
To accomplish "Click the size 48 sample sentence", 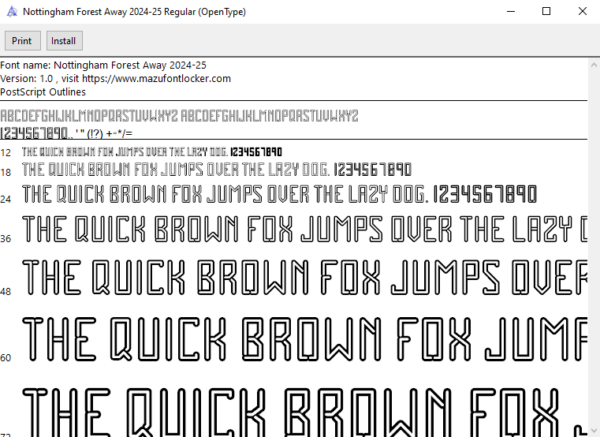I will click(305, 277).
